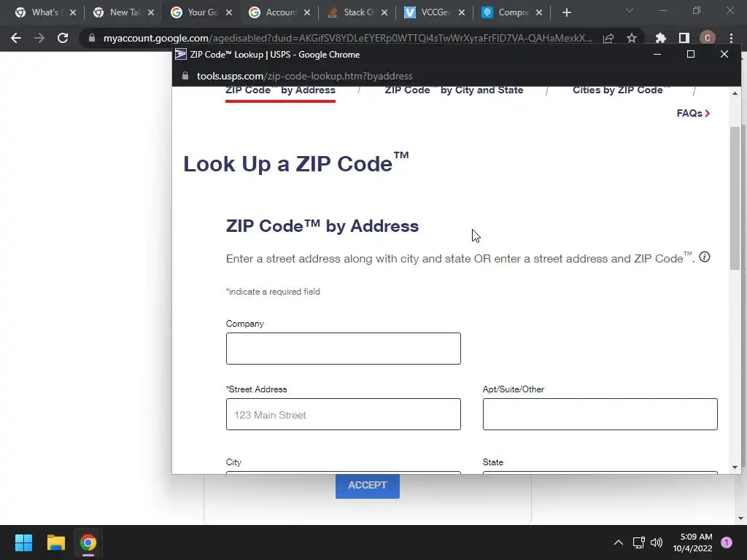Click the main page scroll down arrow
Screen dimensions: 747x560
pos(740,518)
